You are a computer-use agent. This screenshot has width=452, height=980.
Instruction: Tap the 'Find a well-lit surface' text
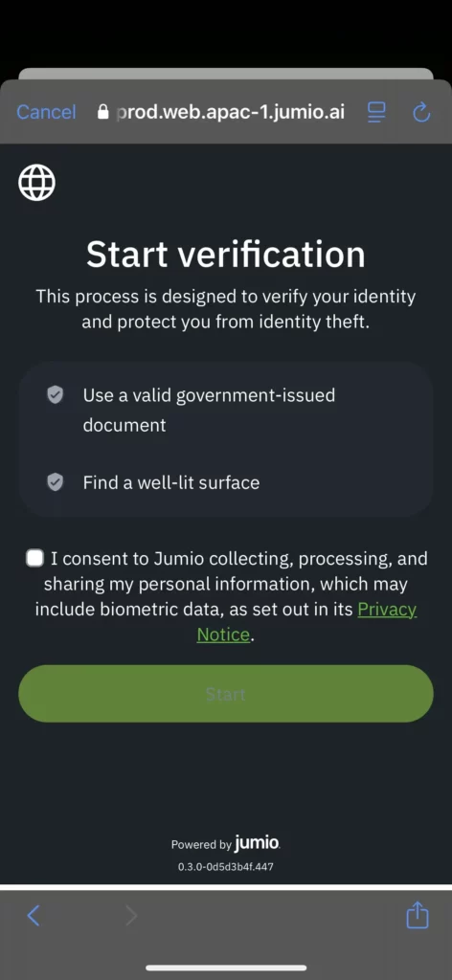(171, 482)
